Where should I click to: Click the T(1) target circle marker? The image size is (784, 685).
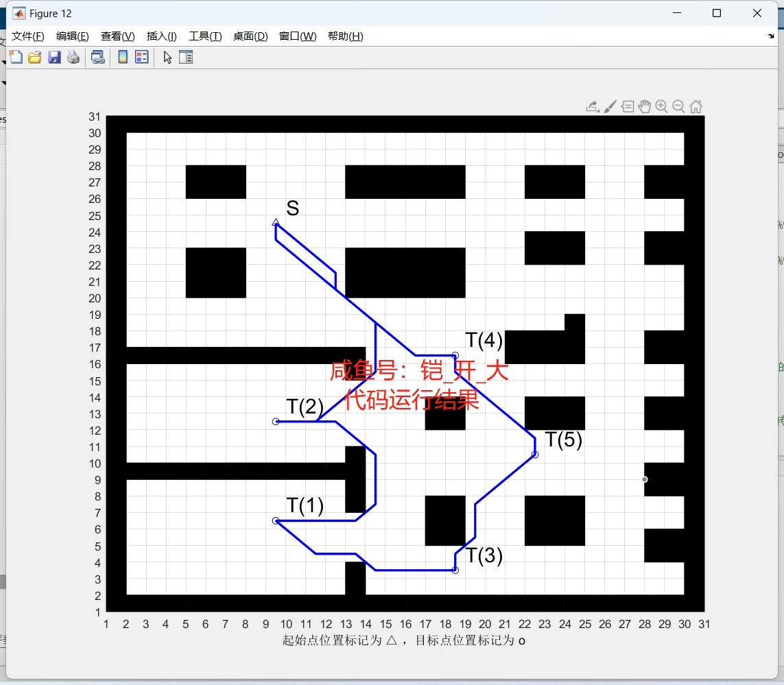pyautogui.click(x=276, y=520)
